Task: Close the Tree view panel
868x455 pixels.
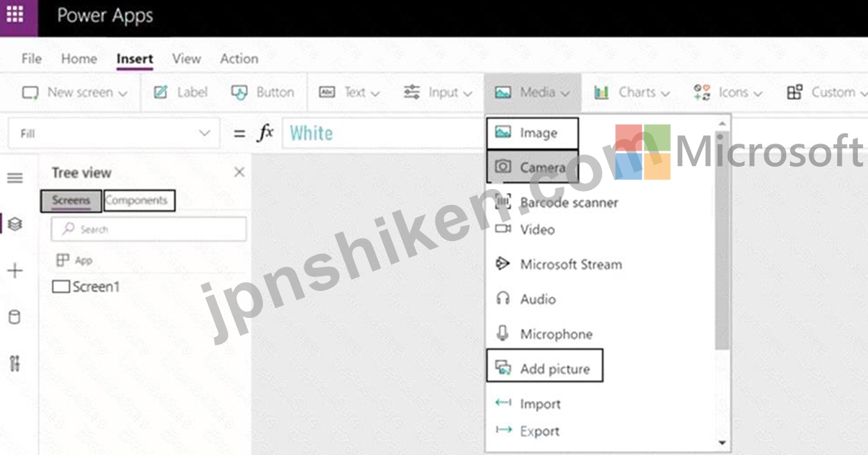Action: coord(239,172)
